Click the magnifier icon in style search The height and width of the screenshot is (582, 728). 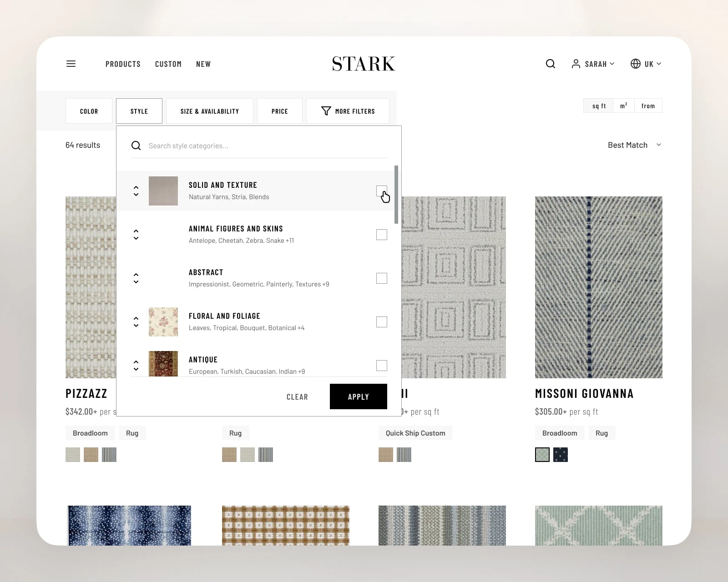[x=136, y=145]
